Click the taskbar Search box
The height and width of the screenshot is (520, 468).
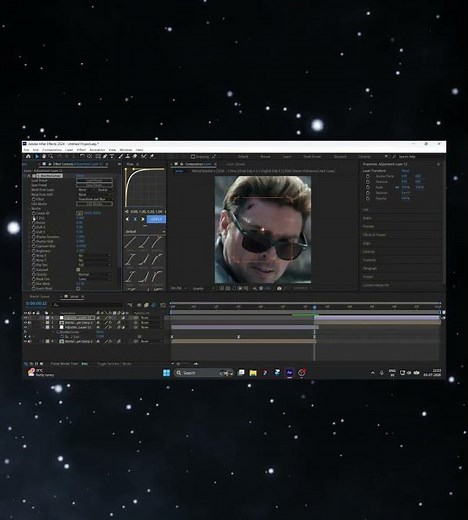coord(203,373)
